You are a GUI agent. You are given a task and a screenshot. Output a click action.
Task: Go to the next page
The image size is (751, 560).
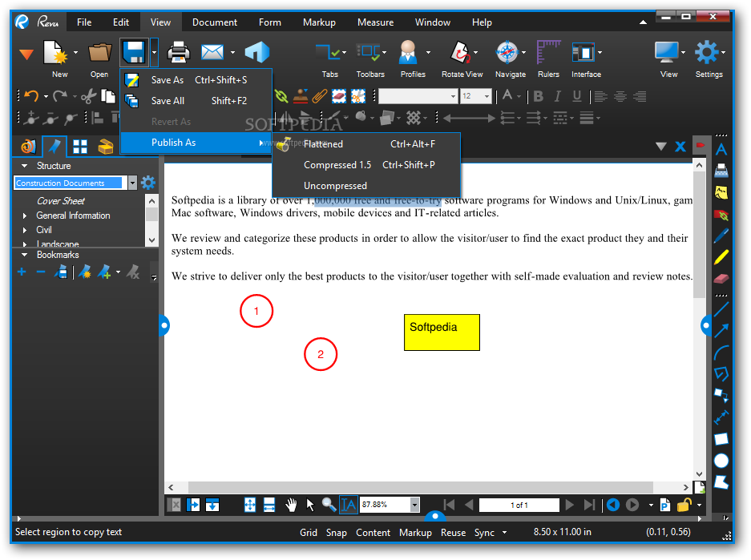click(x=570, y=505)
